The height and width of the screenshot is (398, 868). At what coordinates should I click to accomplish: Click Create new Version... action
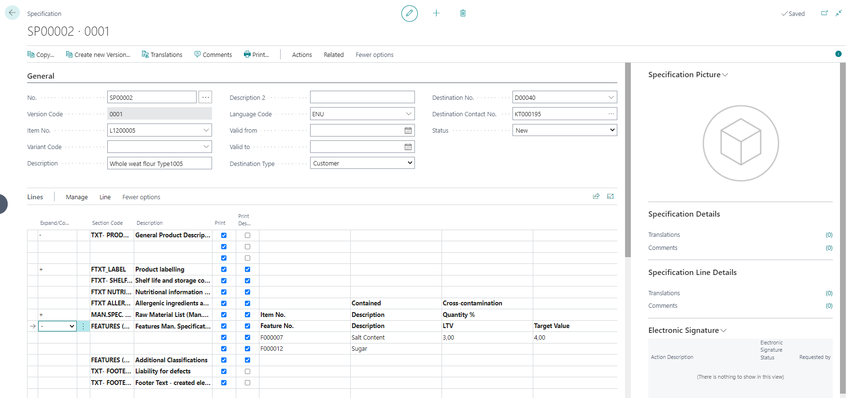pos(98,55)
